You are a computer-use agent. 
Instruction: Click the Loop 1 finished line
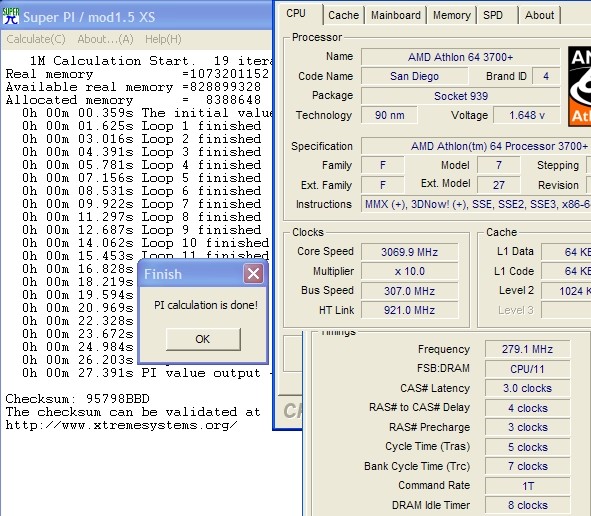tap(141, 126)
